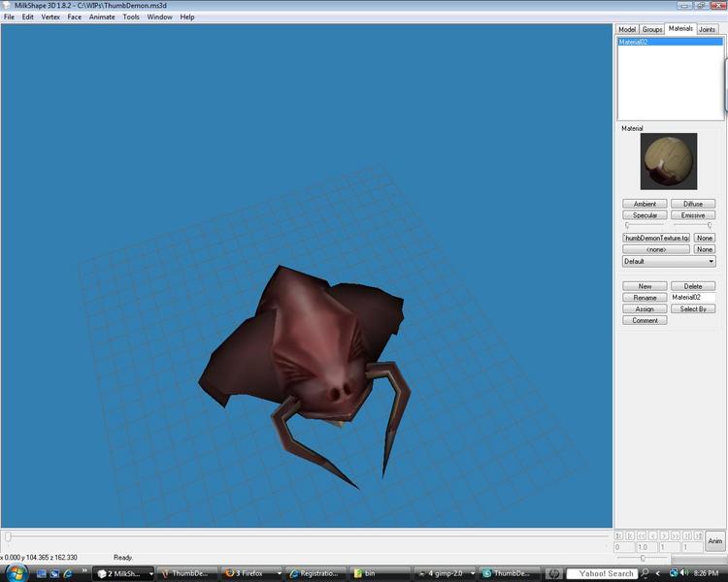Open the Firefox taskbar group

tap(251, 573)
